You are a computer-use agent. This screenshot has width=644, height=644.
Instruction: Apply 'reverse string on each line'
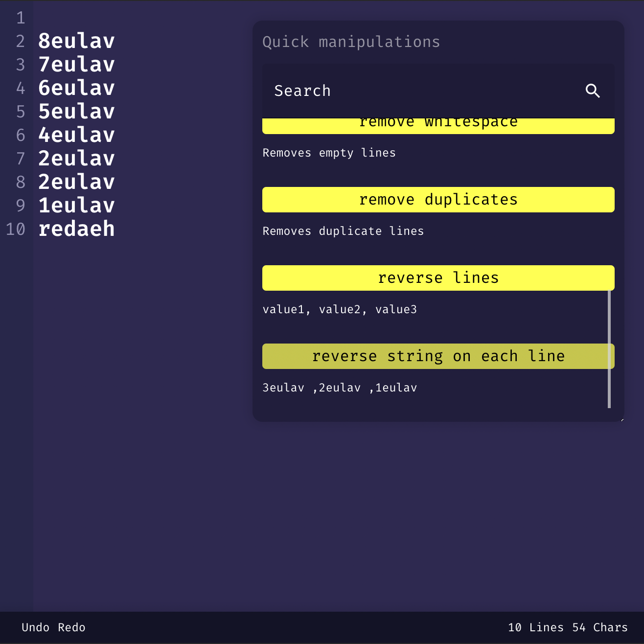pyautogui.click(x=438, y=356)
